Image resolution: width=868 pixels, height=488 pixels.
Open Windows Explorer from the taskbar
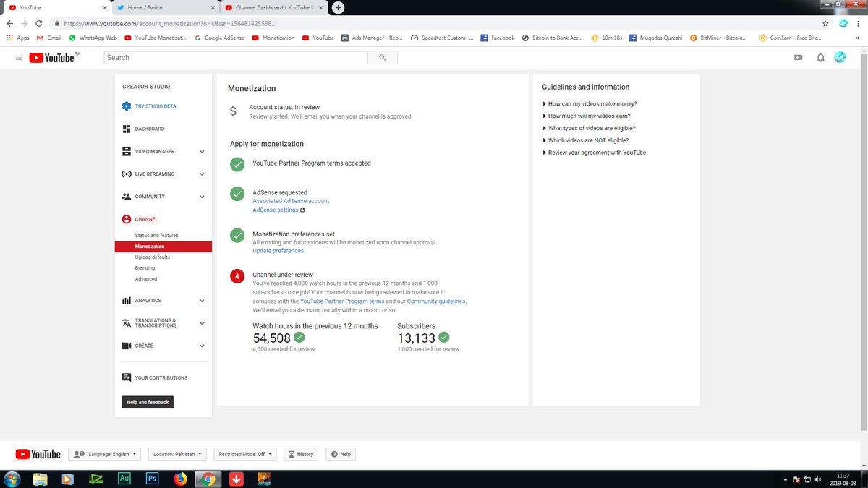click(40, 479)
